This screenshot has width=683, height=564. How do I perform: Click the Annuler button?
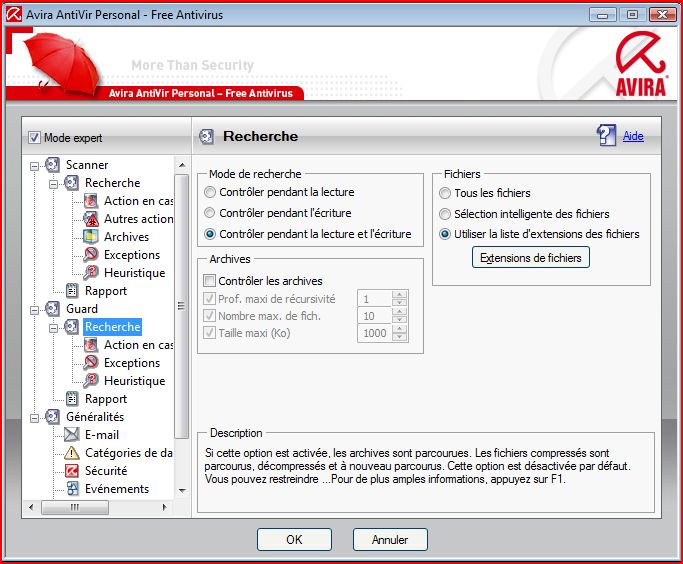coord(390,540)
